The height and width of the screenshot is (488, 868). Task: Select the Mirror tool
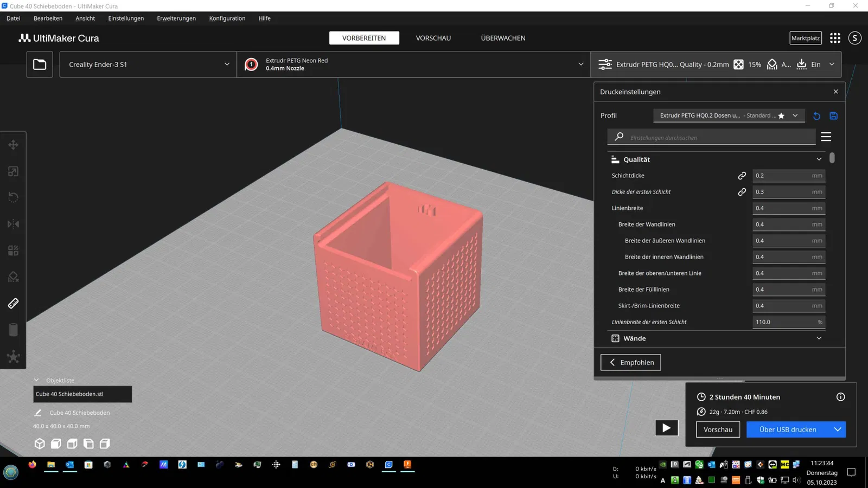tap(14, 224)
